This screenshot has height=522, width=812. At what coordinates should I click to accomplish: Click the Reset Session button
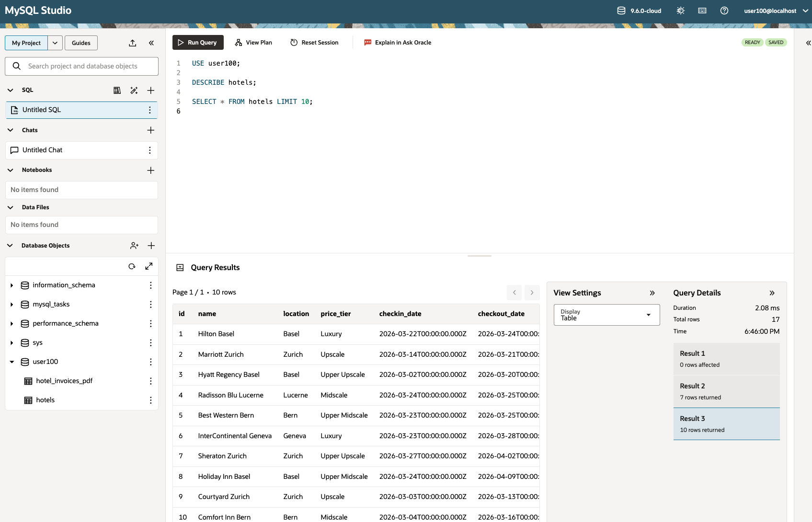point(314,43)
